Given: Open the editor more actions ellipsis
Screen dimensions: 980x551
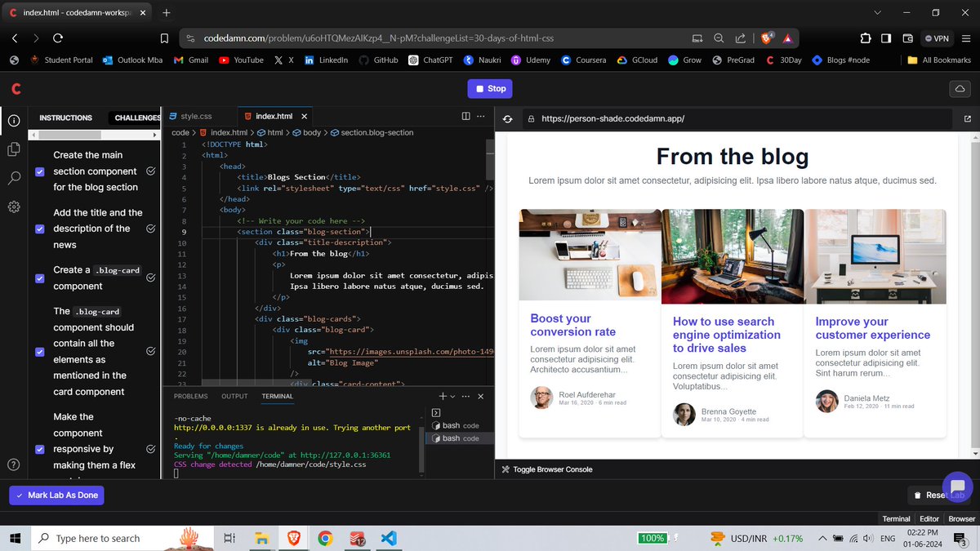Looking at the screenshot, I should 480,117.
